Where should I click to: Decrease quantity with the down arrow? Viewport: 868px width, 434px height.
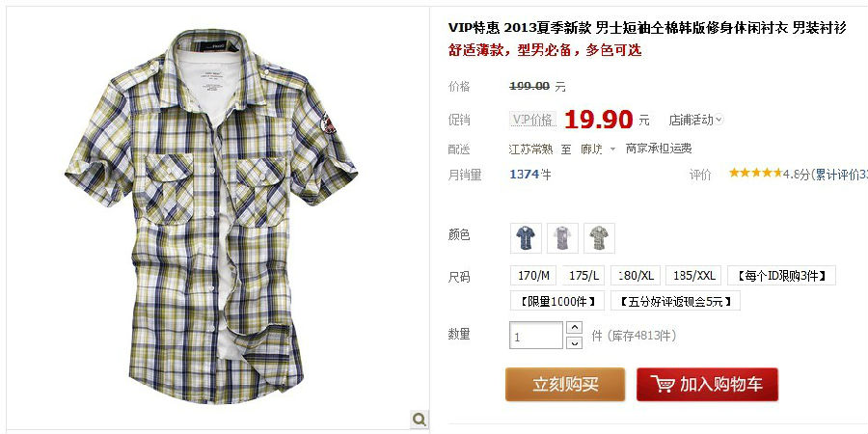click(x=575, y=342)
